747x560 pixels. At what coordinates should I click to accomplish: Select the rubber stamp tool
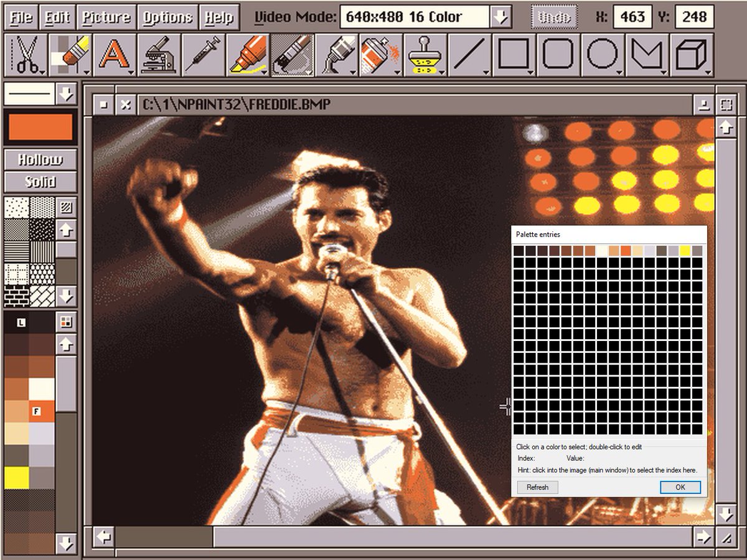(x=425, y=55)
